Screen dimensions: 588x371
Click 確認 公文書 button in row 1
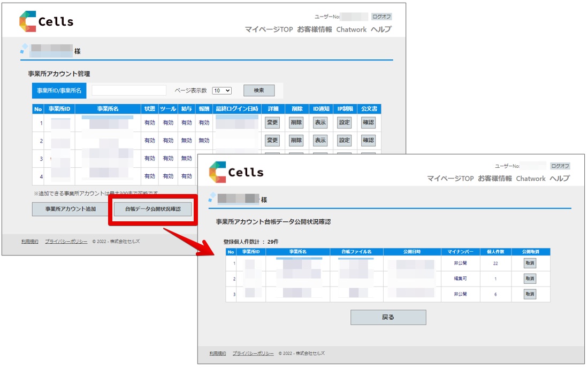pos(368,122)
